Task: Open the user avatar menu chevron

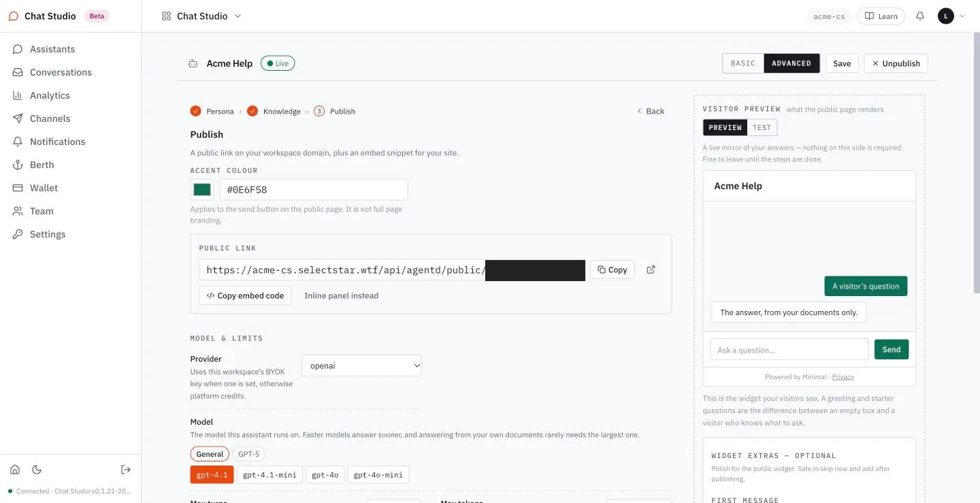Action: [962, 16]
